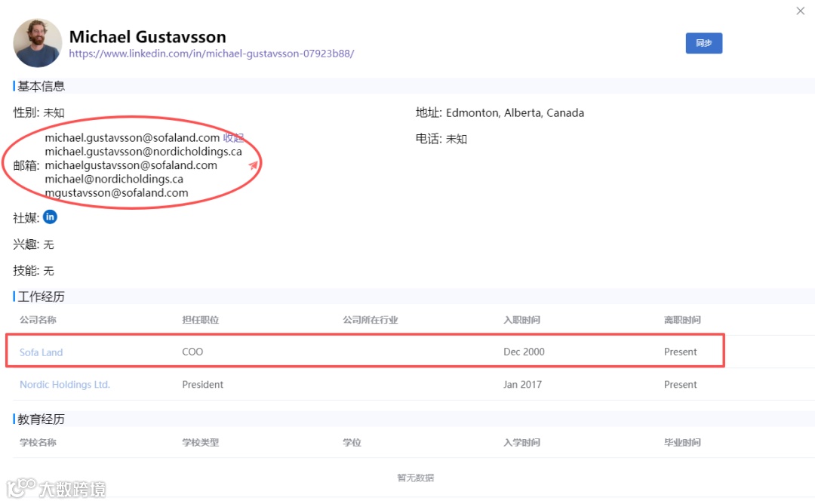Click the 性别: 未知 gender field
Screen dimensions: 815x504
39,112
